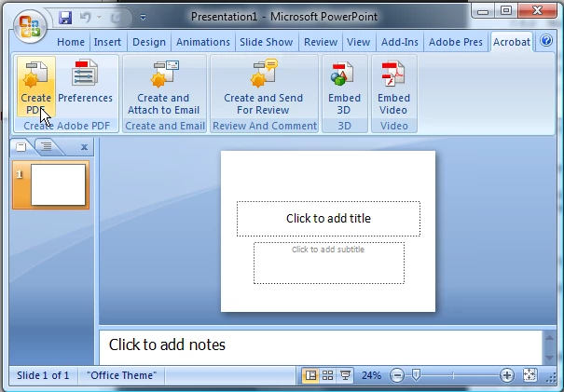Viewport: 564px width, 392px height.
Task: Undo the last action
Action: 86,18
